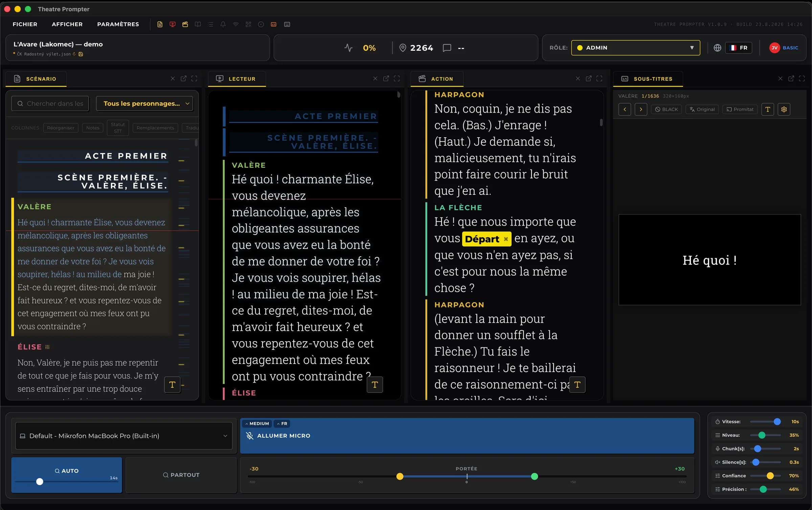Image resolution: width=812 pixels, height=510 pixels.
Task: Open the FICHIER menu
Action: click(x=25, y=24)
